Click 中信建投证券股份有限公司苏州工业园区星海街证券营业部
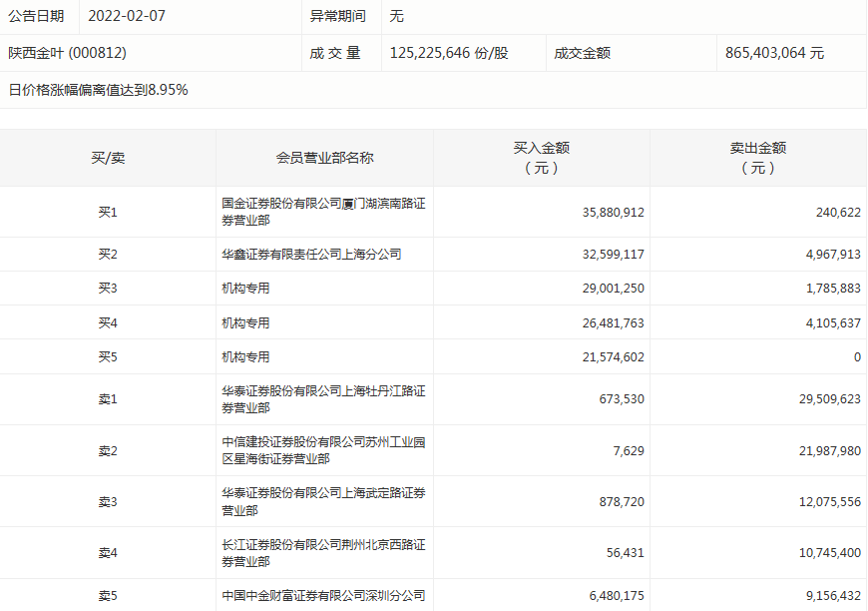Image resolution: width=868 pixels, height=611 pixels. coord(323,450)
